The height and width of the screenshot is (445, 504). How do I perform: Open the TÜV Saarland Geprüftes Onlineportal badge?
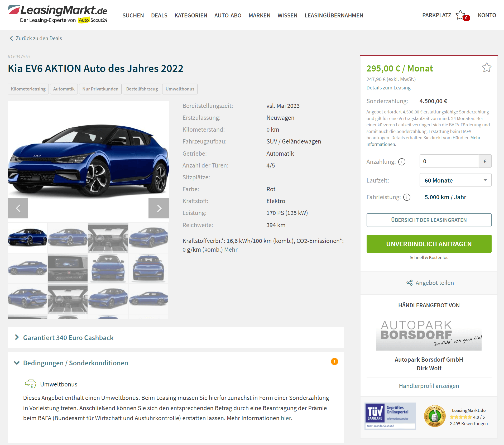click(390, 416)
